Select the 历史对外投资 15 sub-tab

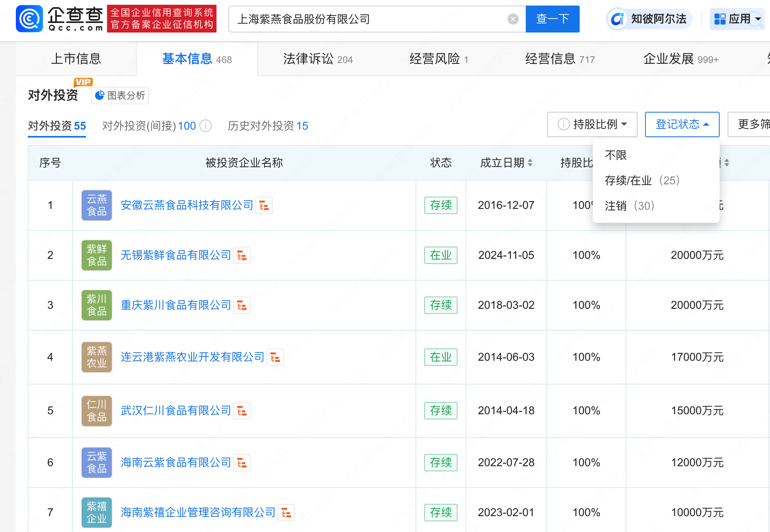click(268, 126)
